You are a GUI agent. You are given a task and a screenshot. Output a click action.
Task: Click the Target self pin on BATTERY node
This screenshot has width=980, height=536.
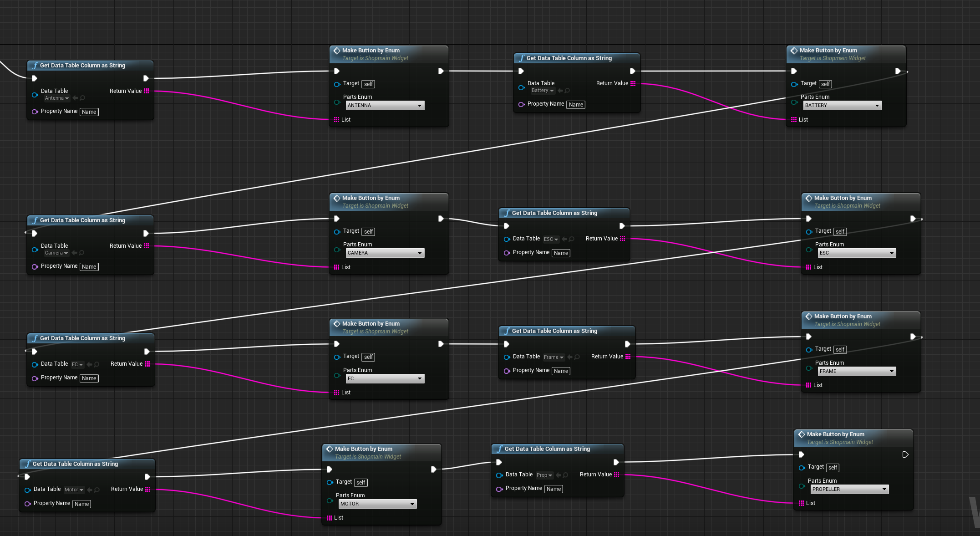point(794,84)
